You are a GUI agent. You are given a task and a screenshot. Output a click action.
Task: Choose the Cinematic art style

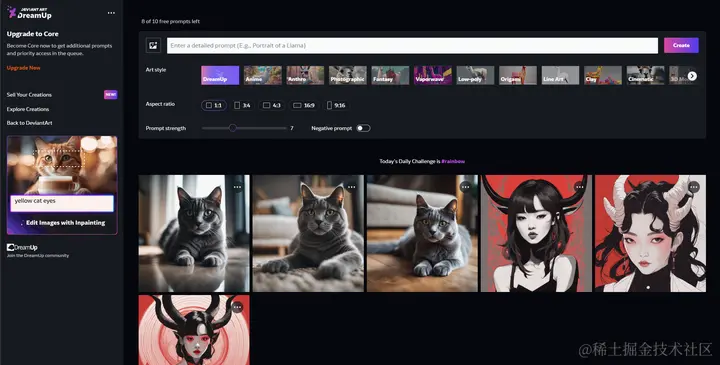[x=646, y=75]
